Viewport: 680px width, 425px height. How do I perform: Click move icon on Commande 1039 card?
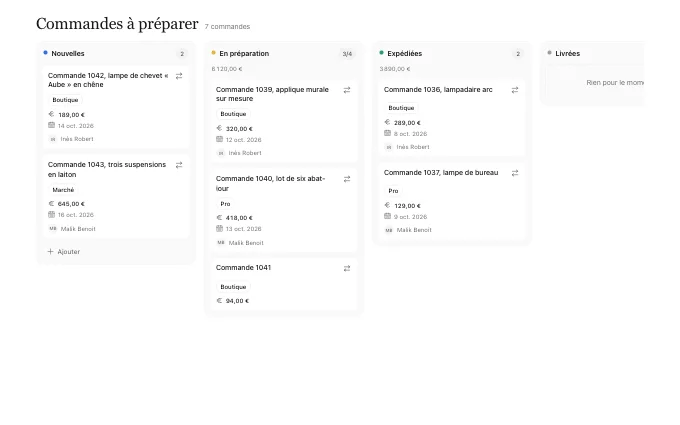point(347,90)
